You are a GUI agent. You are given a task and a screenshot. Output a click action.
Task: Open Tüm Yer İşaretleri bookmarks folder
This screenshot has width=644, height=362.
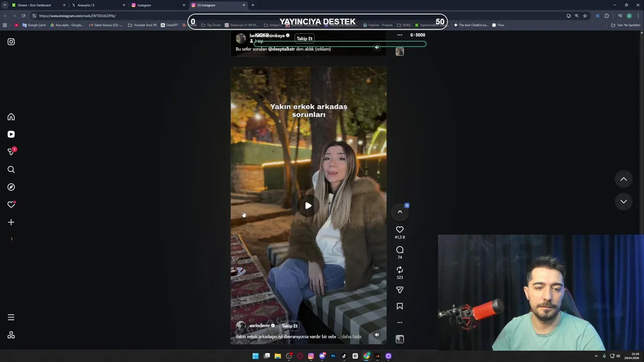[x=625, y=25]
